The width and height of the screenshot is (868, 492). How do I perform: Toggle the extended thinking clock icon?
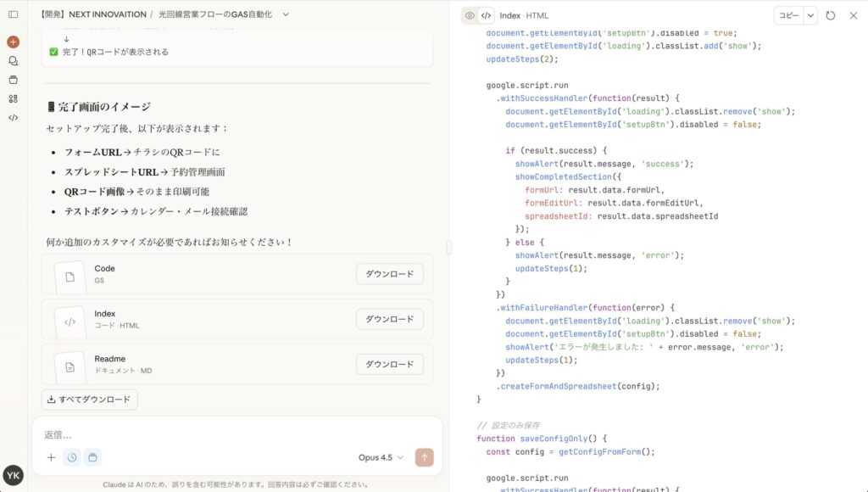pyautogui.click(x=72, y=457)
